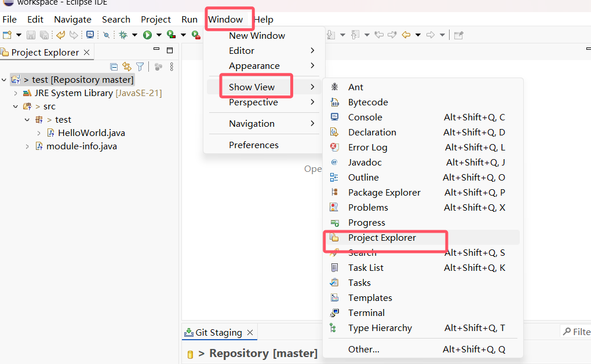Open the File menu

[x=9, y=20]
